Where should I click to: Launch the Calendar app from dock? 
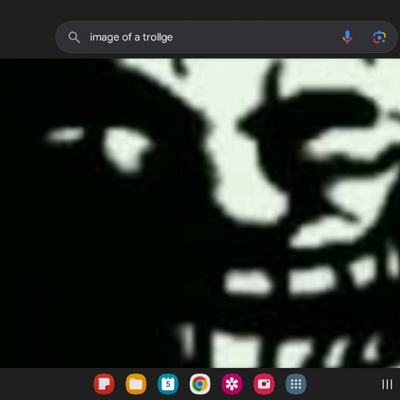click(168, 384)
